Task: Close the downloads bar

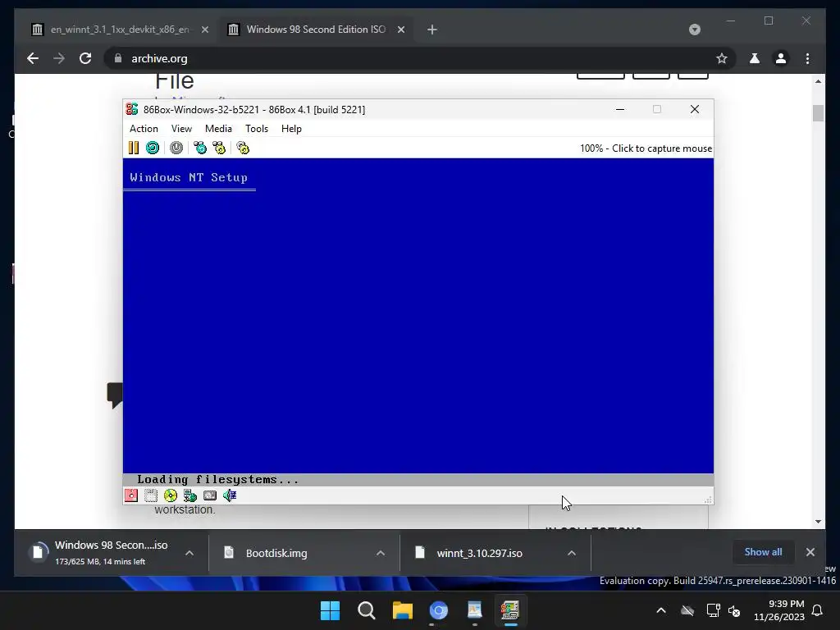Action: click(x=810, y=552)
